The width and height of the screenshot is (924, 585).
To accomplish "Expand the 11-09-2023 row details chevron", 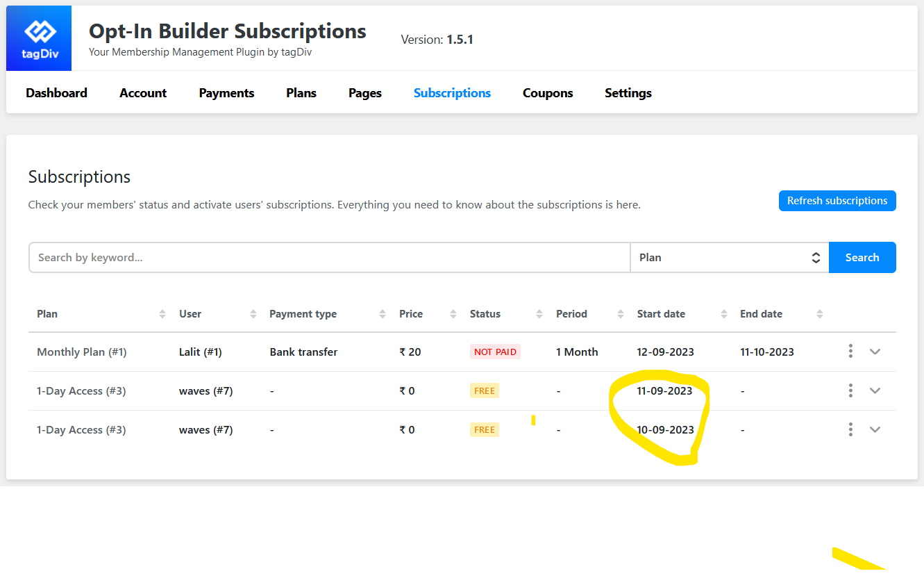I will [x=875, y=390].
